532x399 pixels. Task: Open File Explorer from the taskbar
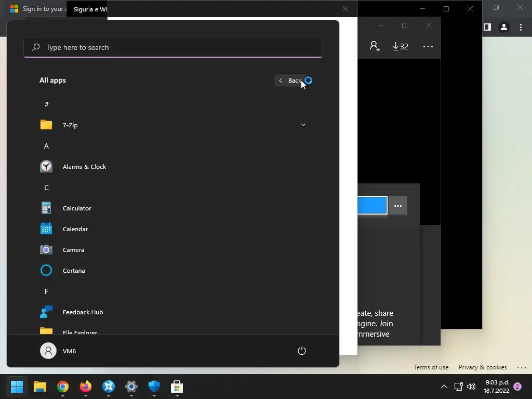point(39,387)
